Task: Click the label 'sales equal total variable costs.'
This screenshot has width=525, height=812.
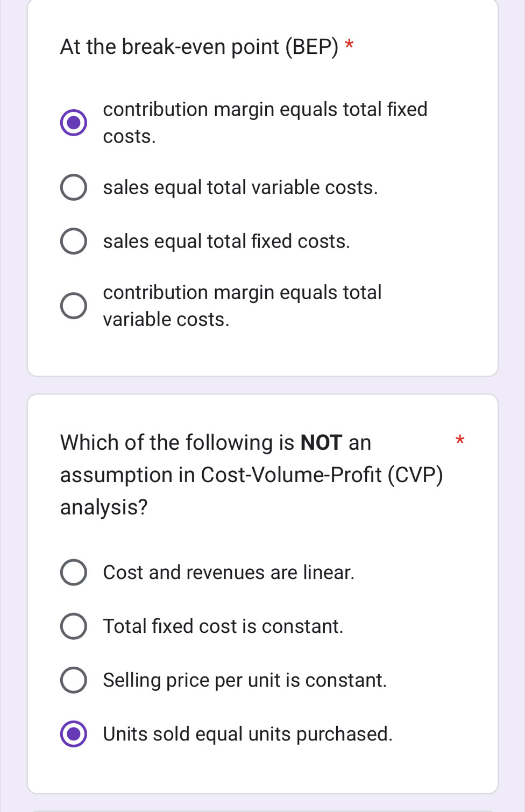Action: pyautogui.click(x=240, y=187)
